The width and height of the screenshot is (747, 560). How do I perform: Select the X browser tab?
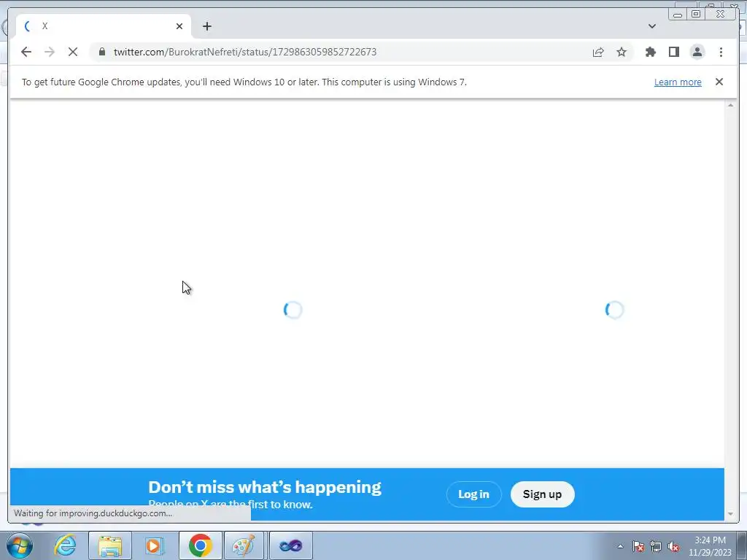[104, 26]
